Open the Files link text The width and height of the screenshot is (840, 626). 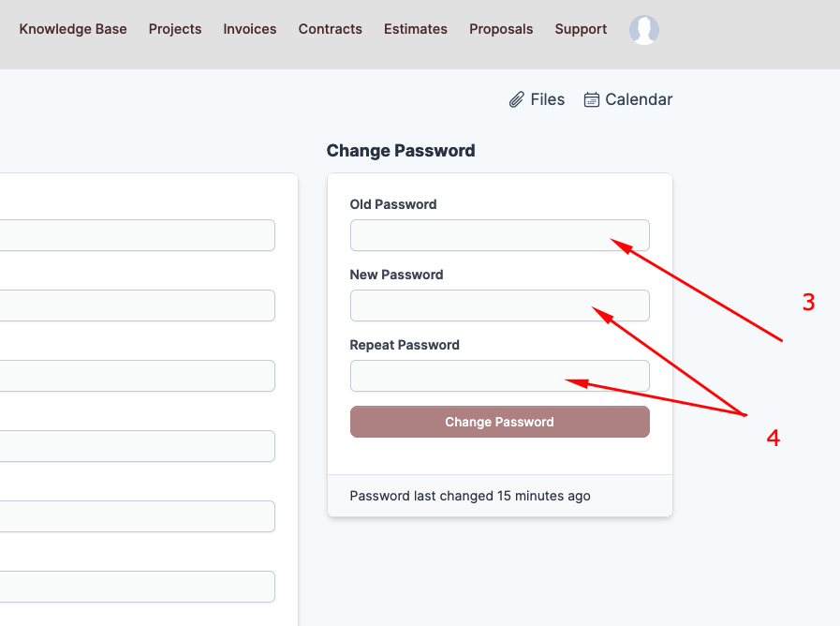tap(548, 99)
